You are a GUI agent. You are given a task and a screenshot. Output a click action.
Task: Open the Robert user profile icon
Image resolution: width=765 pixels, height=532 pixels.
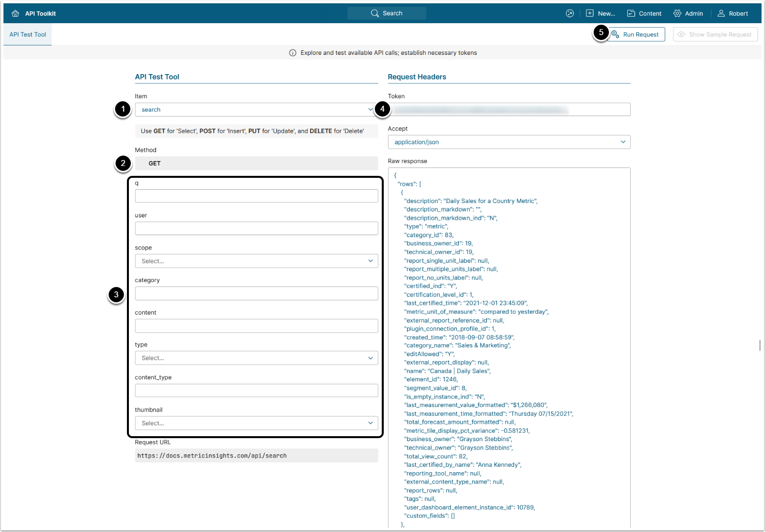tap(721, 13)
